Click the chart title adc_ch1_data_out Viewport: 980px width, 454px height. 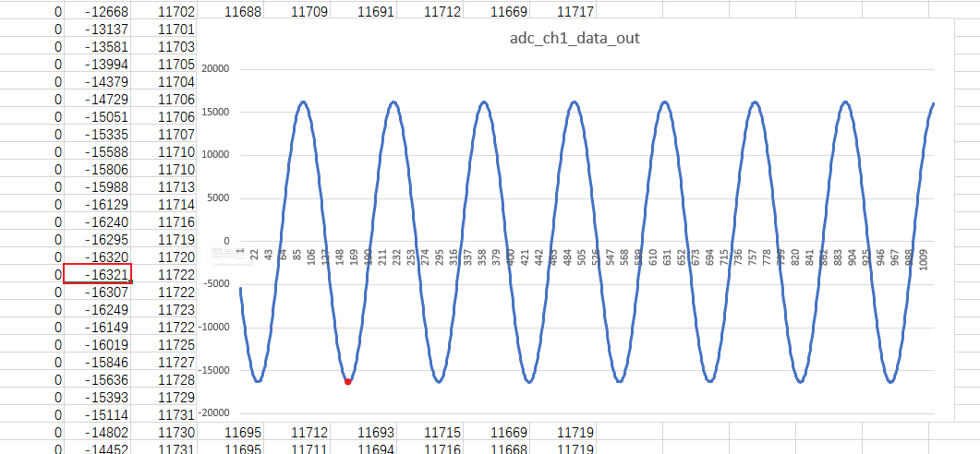click(x=575, y=39)
